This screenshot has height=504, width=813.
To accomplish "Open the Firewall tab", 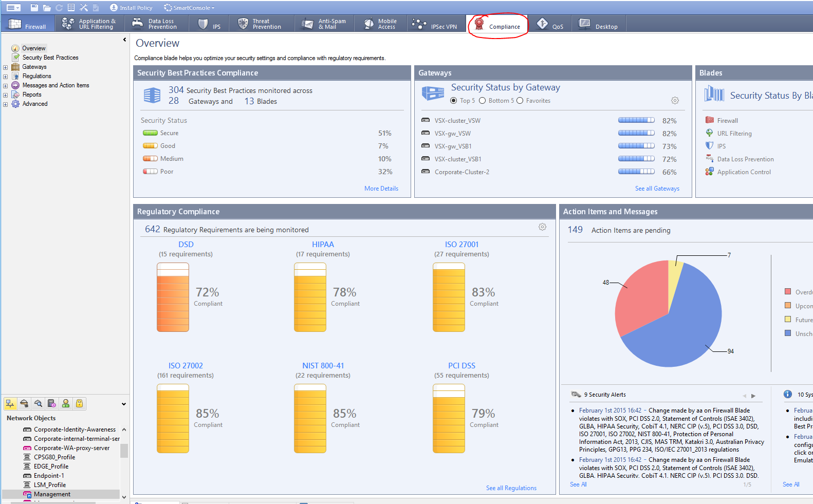I will click(27, 24).
